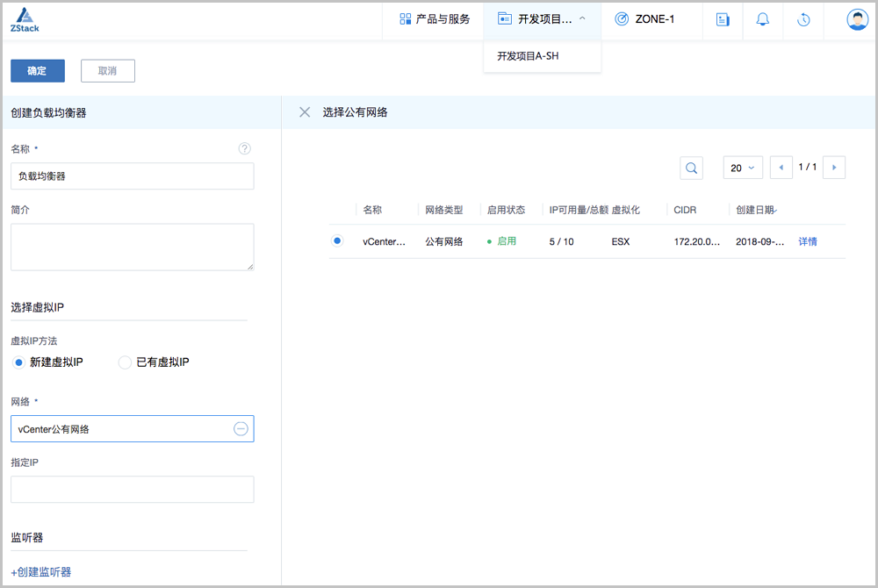Select the 已有虚拟IP radio option
878x588 pixels.
point(125,362)
